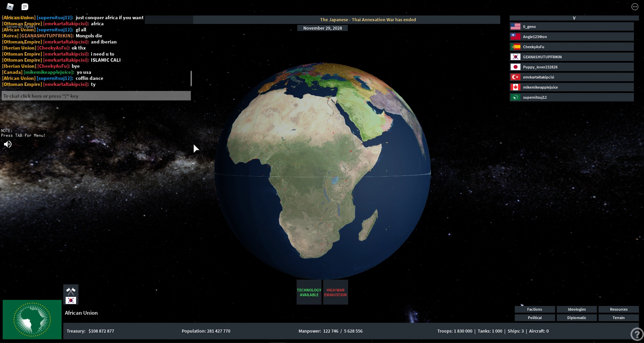Viewport: 644px width, 343px height.
Task: Click the 'Mongols die' chat message
Action: click(89, 36)
